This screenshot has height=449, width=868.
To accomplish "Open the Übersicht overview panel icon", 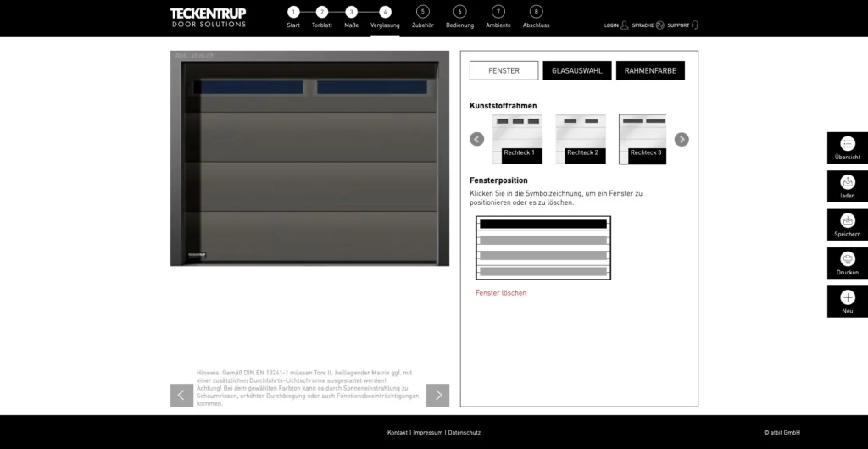I will click(847, 144).
